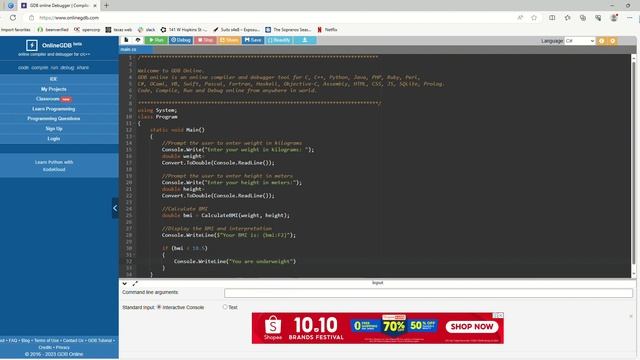Close the GDB online Debugger browser tab
Screen dimensions: 640x360
(95, 6)
